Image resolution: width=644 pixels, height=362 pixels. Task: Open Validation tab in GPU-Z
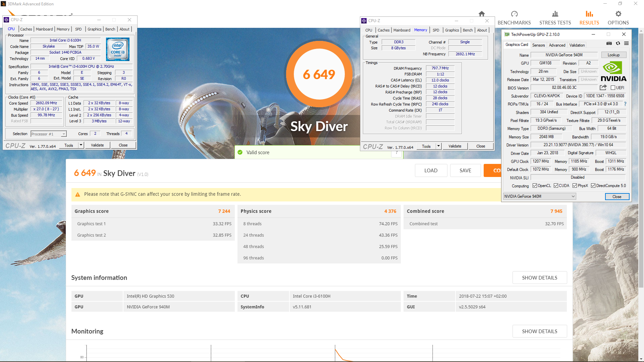click(577, 45)
